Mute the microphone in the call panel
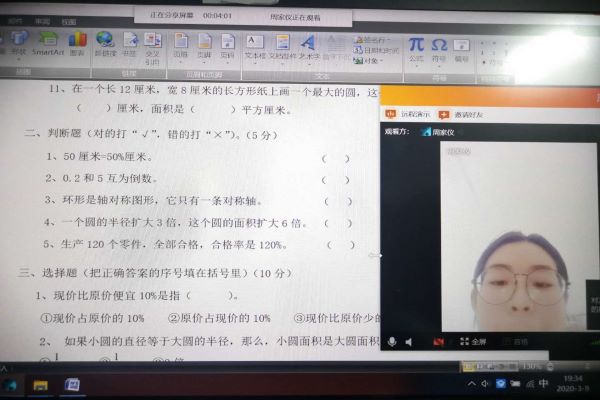The height and width of the screenshot is (400, 600). pos(392,341)
